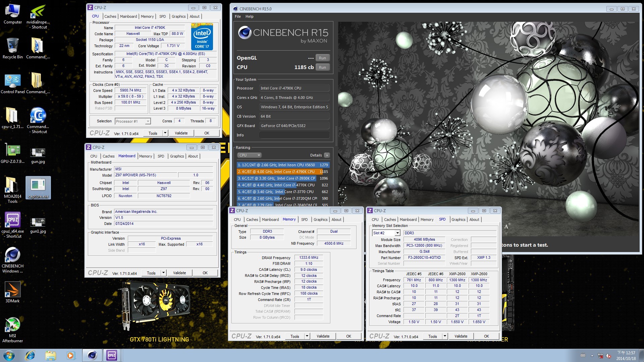Open Windows Media Player taskbar icon
The height and width of the screenshot is (362, 644).
pos(71,355)
